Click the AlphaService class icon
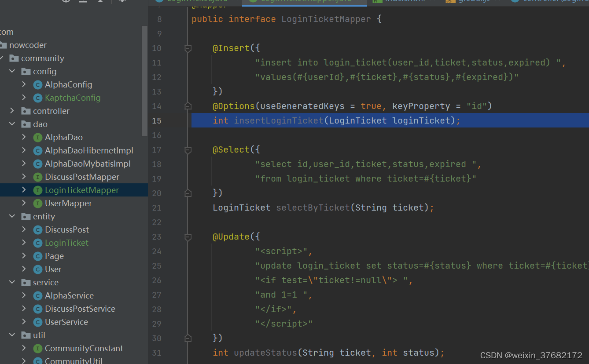589x364 pixels. [x=37, y=295]
